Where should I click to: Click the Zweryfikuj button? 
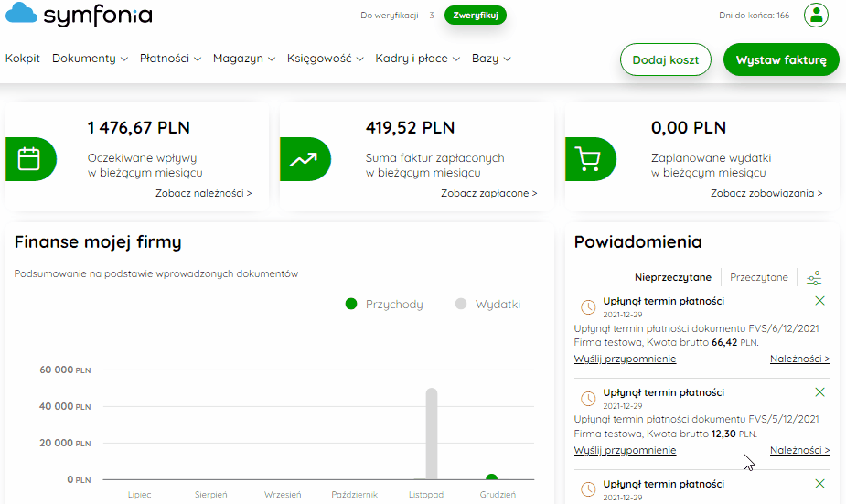point(476,16)
